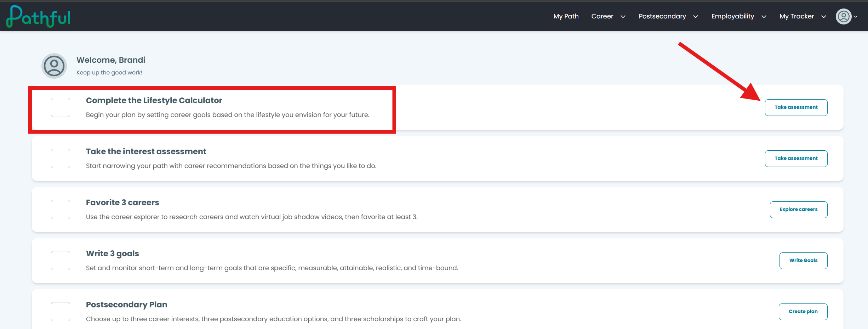This screenshot has height=329, width=868.
Task: Click the Pathful logo
Action: (x=38, y=16)
